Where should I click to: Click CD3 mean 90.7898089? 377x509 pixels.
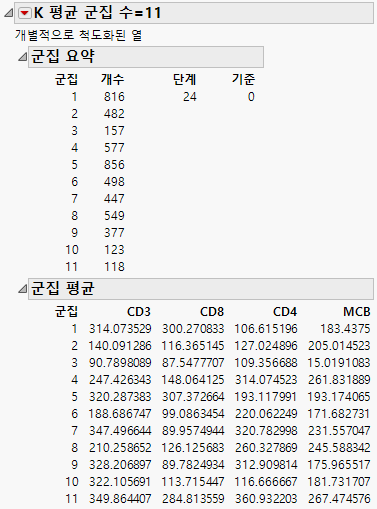[x=120, y=363]
